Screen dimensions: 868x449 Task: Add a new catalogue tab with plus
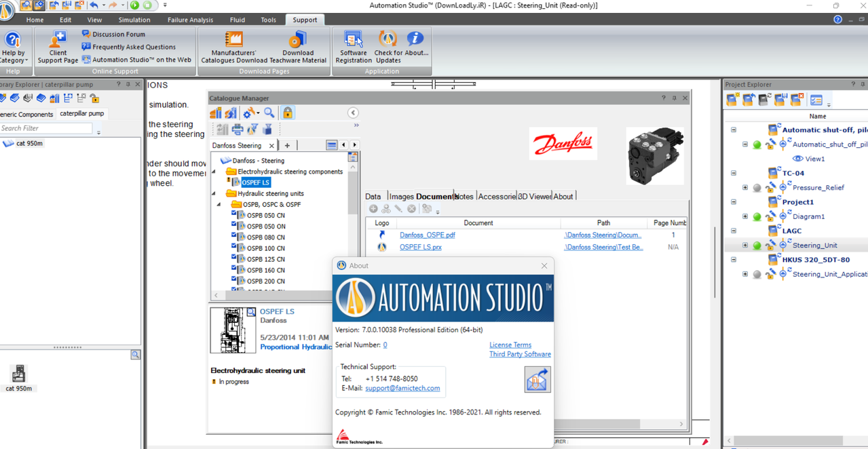coord(287,145)
